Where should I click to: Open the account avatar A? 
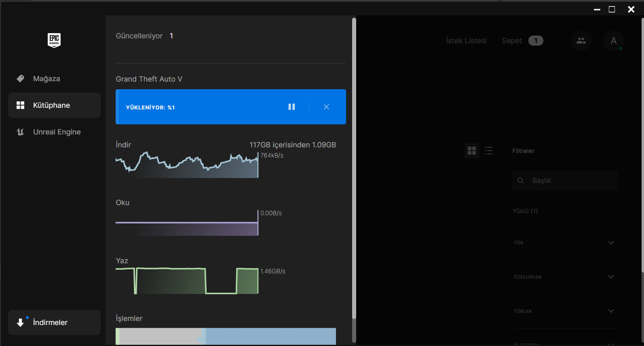614,41
